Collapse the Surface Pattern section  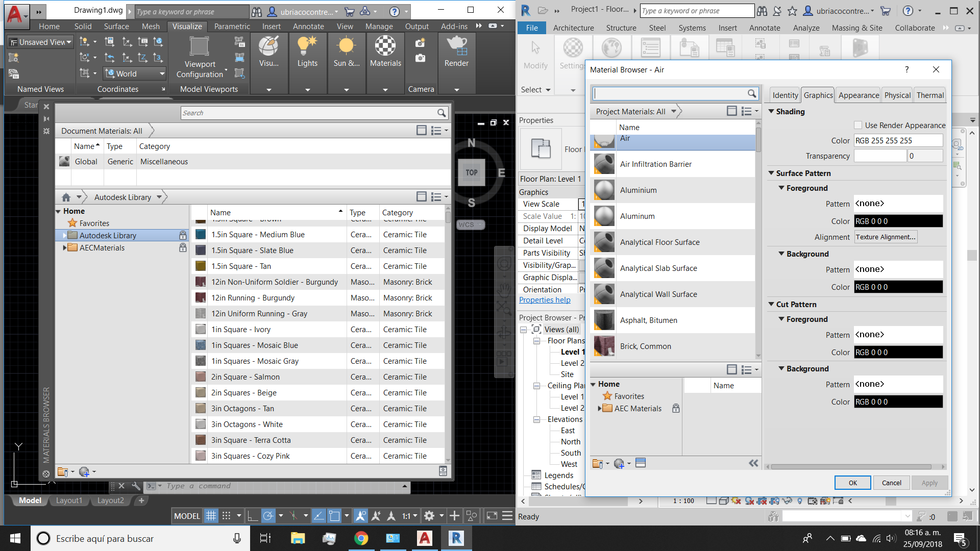[771, 173]
